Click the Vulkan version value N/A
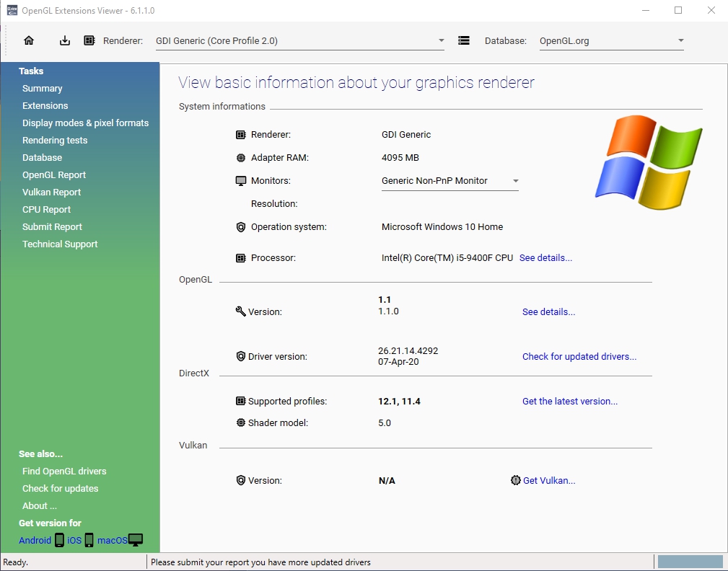 coord(387,481)
